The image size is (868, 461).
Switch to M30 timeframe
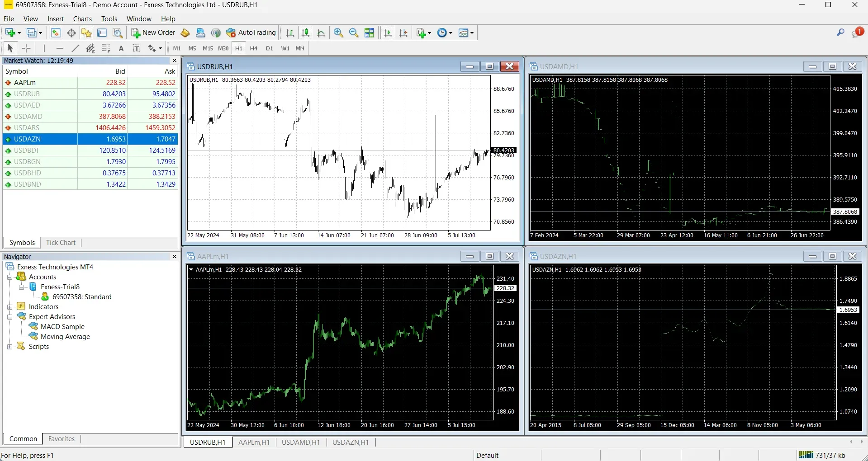click(x=223, y=48)
